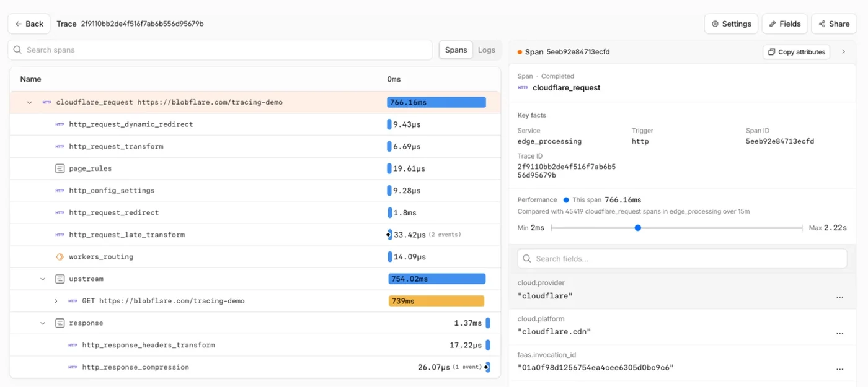The height and width of the screenshot is (387, 868).
Task: Click event diamond marker on http_response_compression
Action: click(x=487, y=367)
